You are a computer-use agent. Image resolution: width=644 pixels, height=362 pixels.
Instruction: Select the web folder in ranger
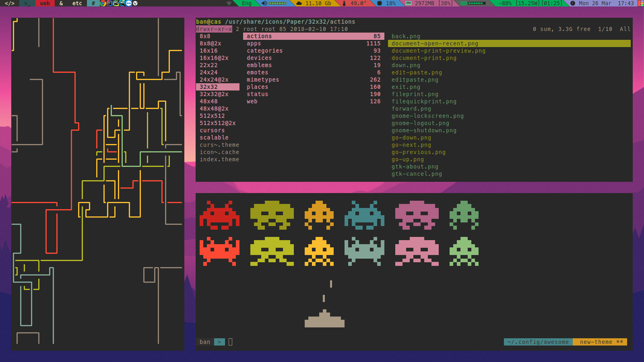[x=314, y=101]
